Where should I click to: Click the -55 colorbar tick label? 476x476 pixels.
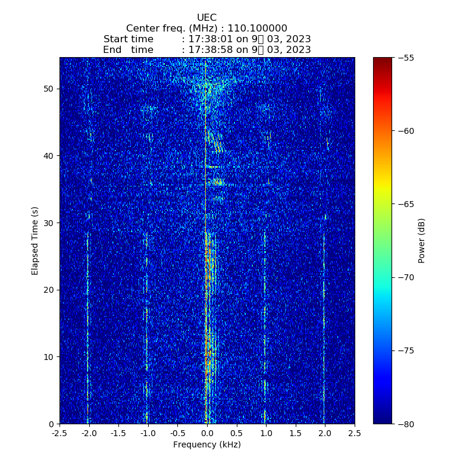[x=408, y=58]
